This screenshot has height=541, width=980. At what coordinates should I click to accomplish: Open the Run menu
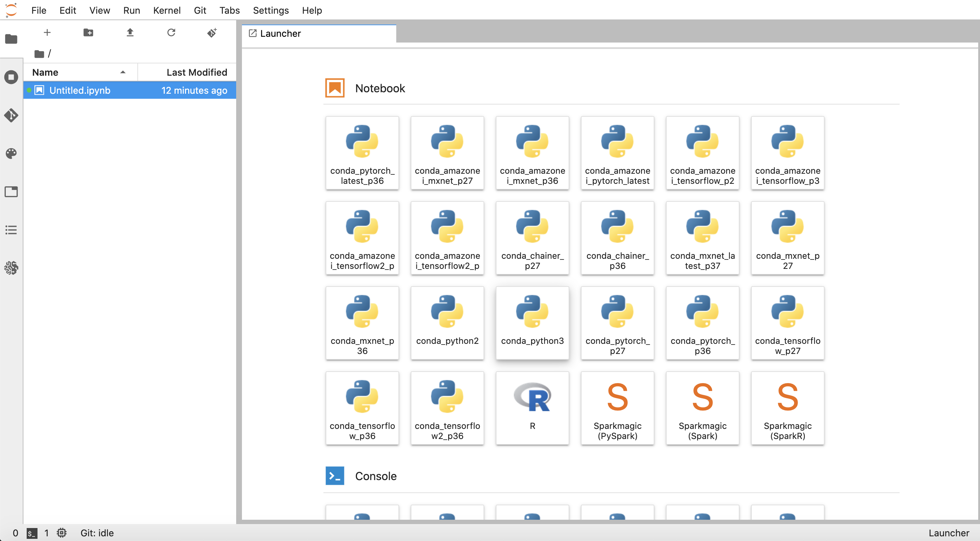pos(131,10)
